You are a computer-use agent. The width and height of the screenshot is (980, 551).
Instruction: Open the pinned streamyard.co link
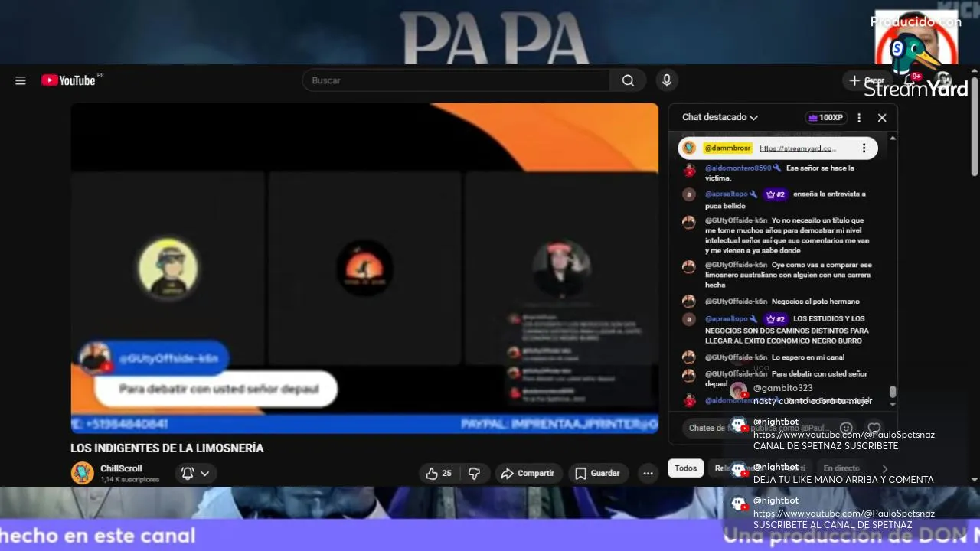798,148
